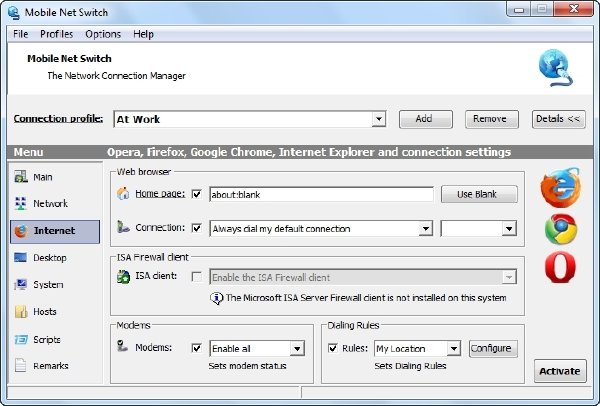Screen dimensions: 600x406
Task: Click the Activate button
Action: 560,371
